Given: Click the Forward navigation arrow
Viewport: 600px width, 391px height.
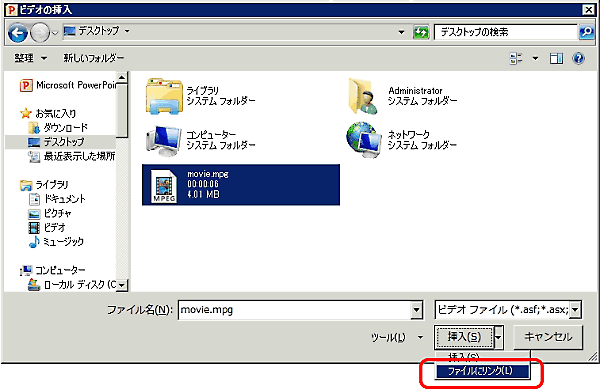Looking at the screenshot, I should coord(40,33).
